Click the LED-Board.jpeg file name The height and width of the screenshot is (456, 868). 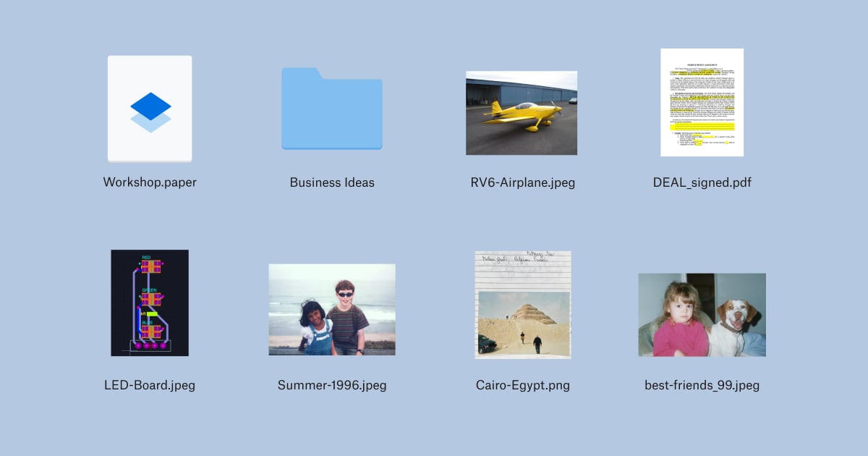tap(150, 385)
